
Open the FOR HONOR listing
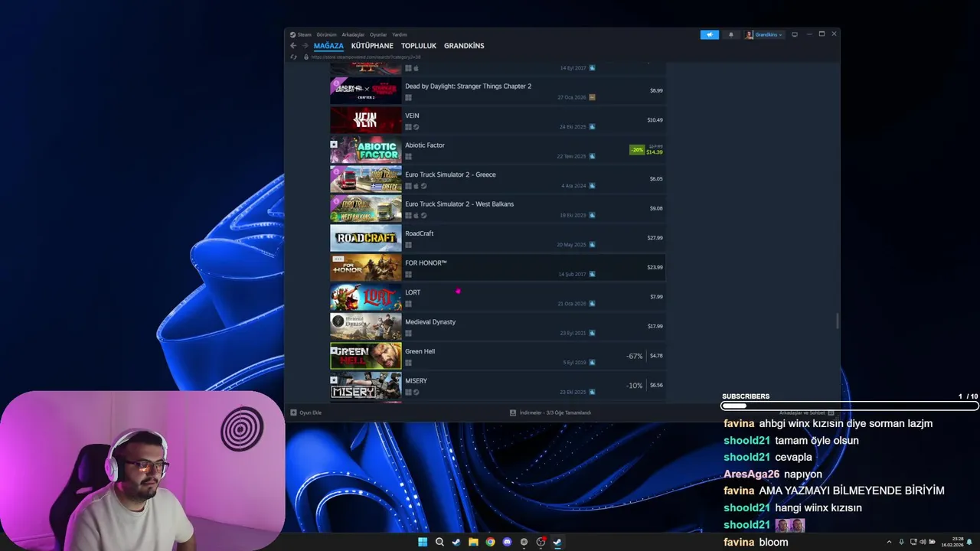[498, 268]
